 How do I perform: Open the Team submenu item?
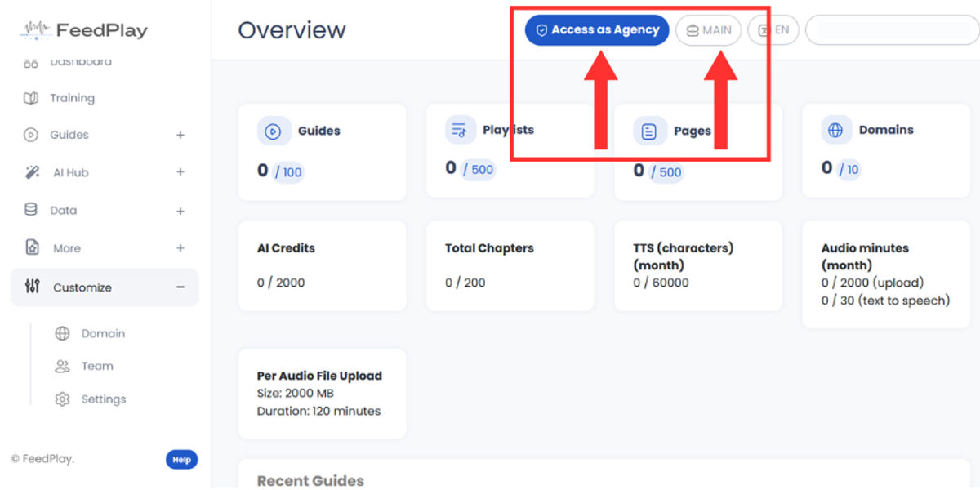[97, 366]
